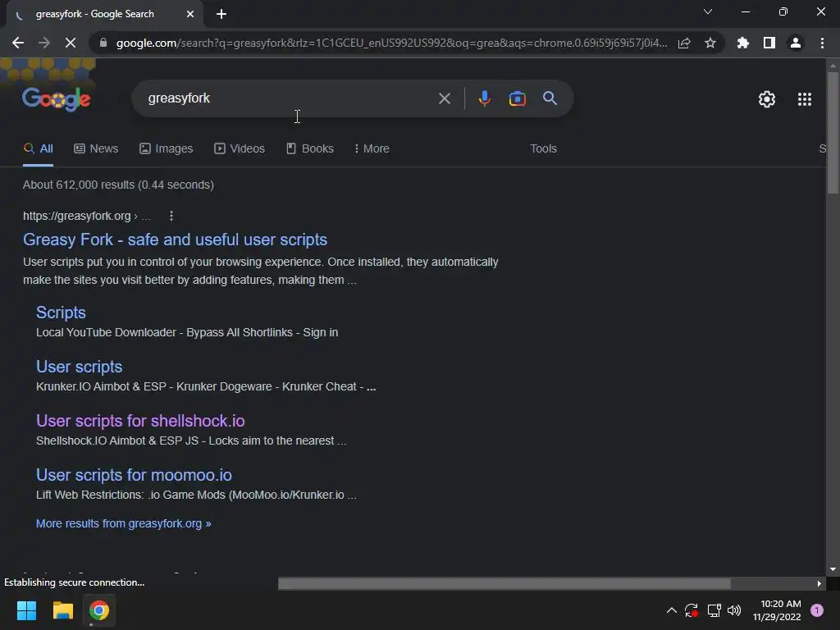This screenshot has width=840, height=630.
Task: Open the notification center badge
Action: (x=817, y=610)
